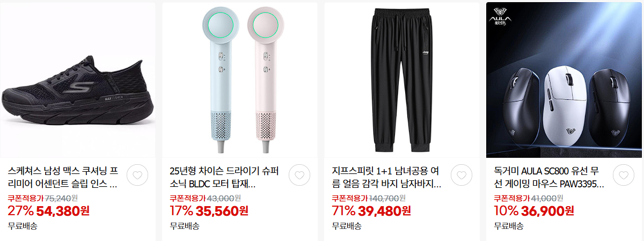The width and height of the screenshot is (644, 241).
Task: Open the 지프스피릿 1+1 남녀공용 pants title
Action: click(x=387, y=178)
